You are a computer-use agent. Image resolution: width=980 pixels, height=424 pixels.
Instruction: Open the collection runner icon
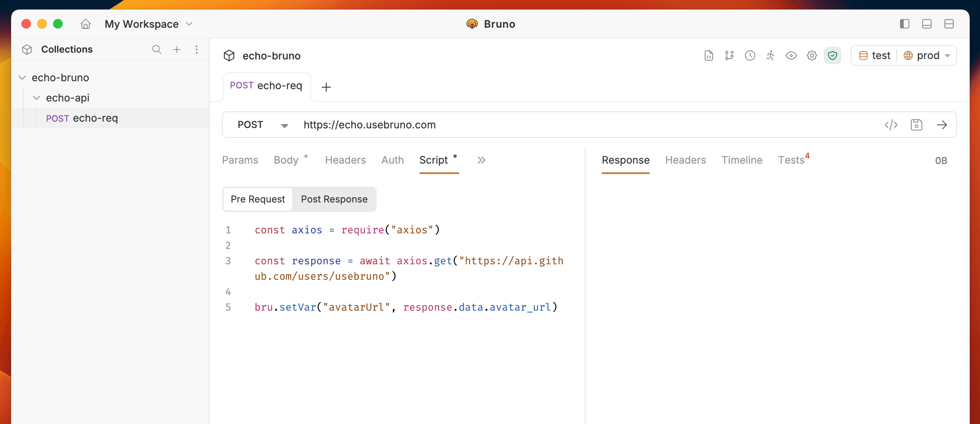(x=770, y=55)
